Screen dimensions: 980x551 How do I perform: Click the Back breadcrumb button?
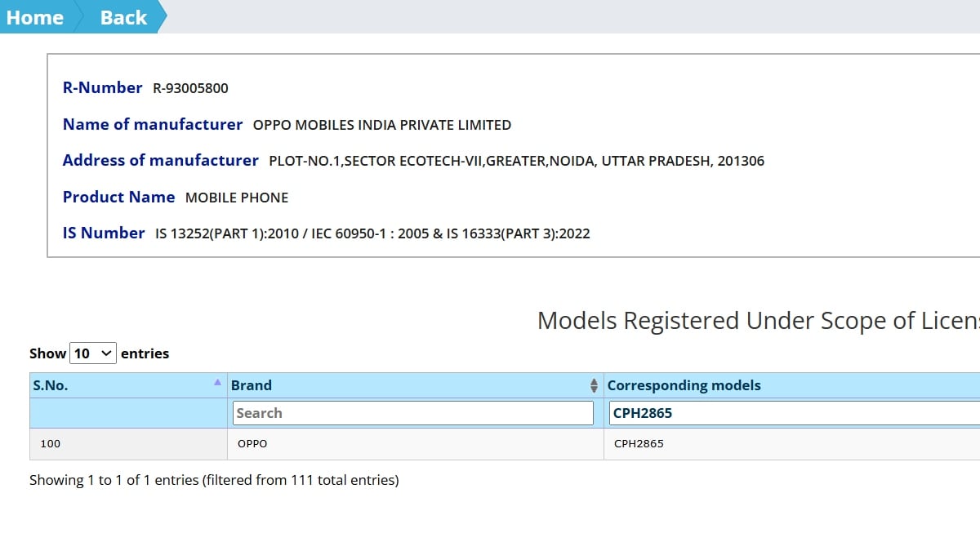click(123, 17)
